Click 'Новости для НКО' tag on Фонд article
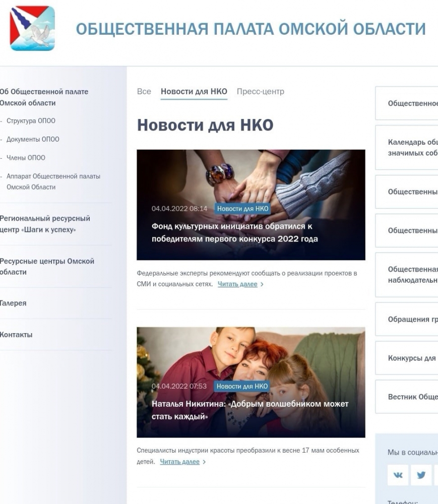438x504 pixels. pos(242,209)
